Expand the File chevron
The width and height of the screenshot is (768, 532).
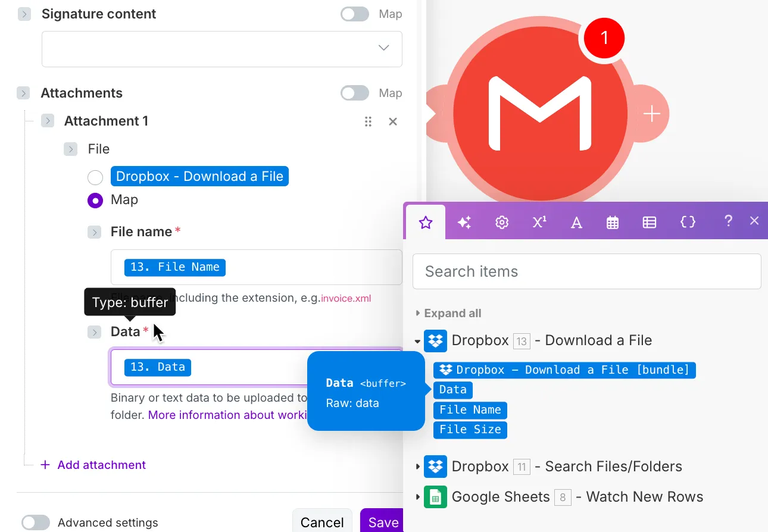(71, 149)
